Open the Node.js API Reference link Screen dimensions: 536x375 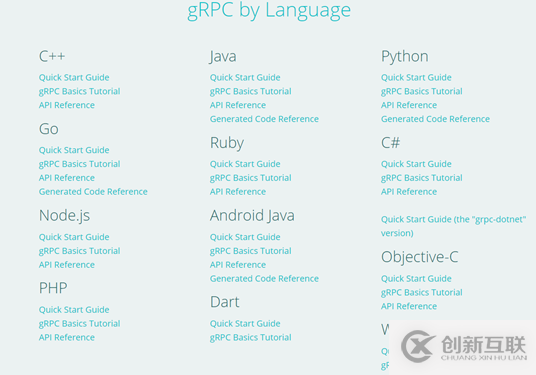(67, 265)
